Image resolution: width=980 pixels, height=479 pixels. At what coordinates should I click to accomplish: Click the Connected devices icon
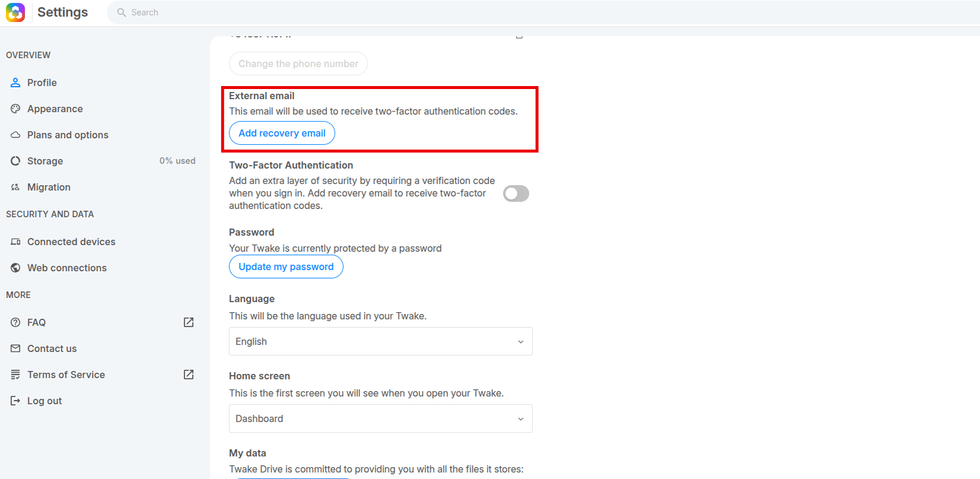pyautogui.click(x=15, y=242)
